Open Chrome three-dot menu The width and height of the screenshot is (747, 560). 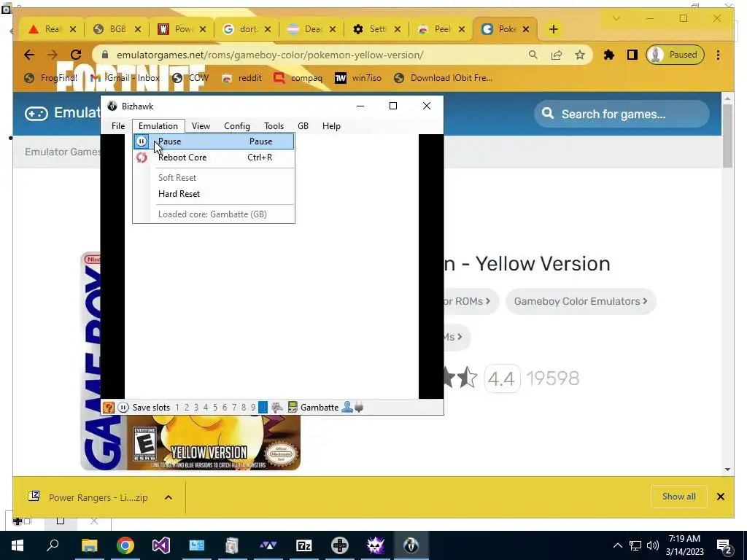tap(718, 55)
